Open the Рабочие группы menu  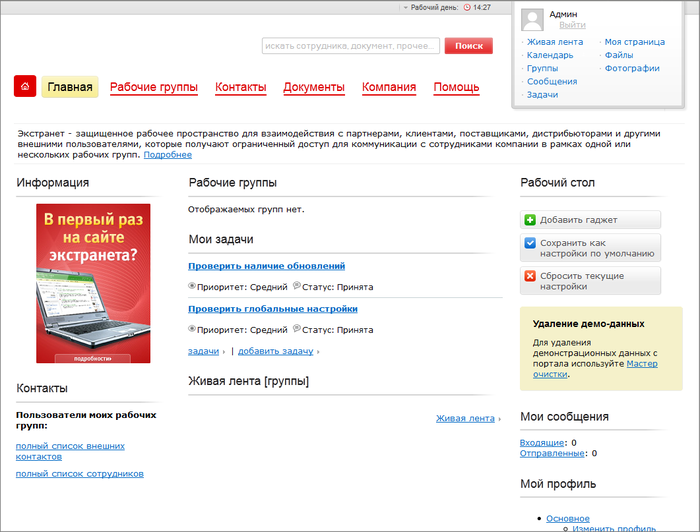click(x=153, y=88)
